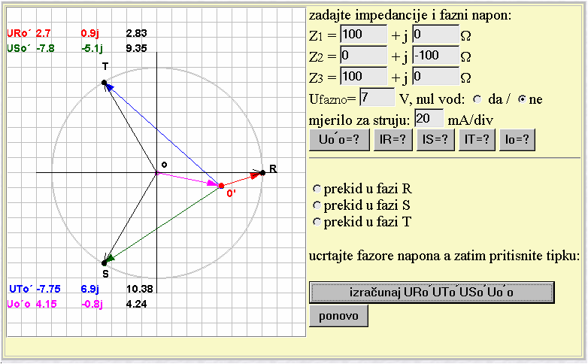Select 'prekid u fazi S' option
Viewport: 588px width, 364px height.
click(x=317, y=205)
